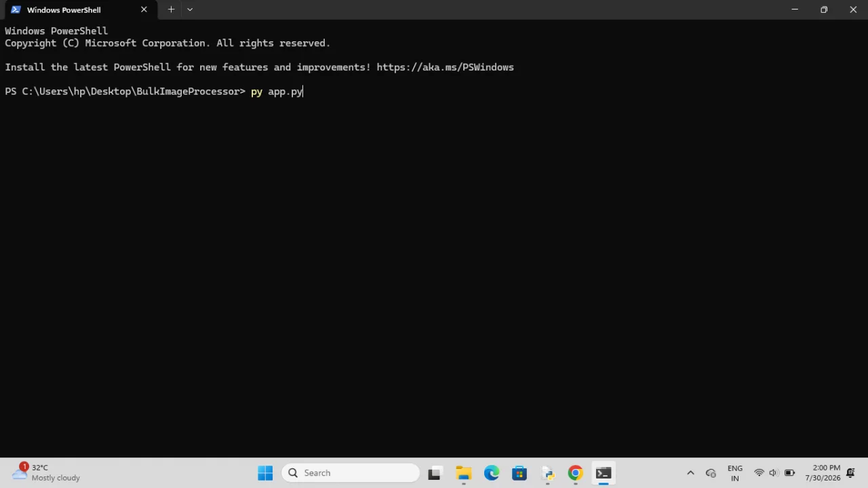Open Wi-Fi network settings in tray
This screenshot has height=488, width=868.
pyautogui.click(x=759, y=473)
